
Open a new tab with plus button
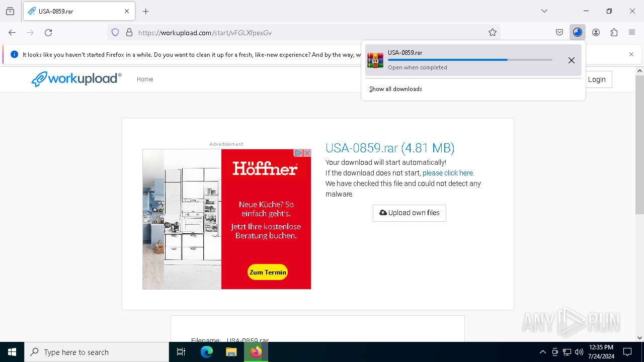click(x=146, y=11)
